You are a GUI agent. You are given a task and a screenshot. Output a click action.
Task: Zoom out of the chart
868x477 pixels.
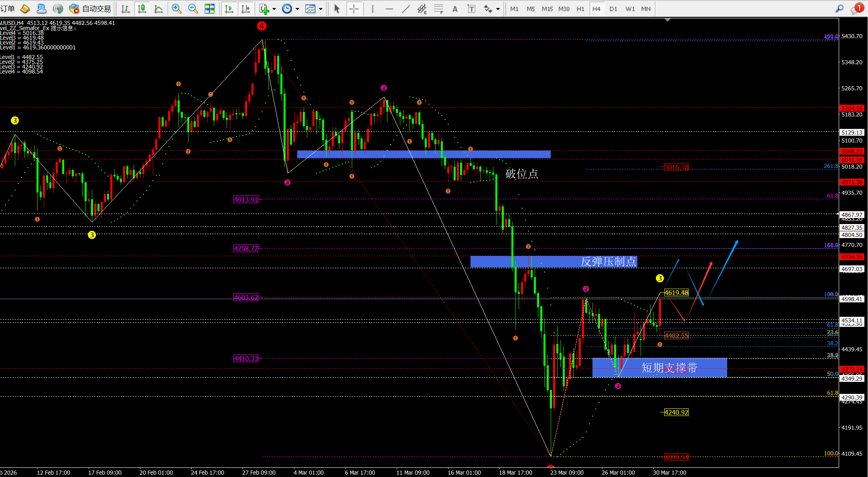193,8
